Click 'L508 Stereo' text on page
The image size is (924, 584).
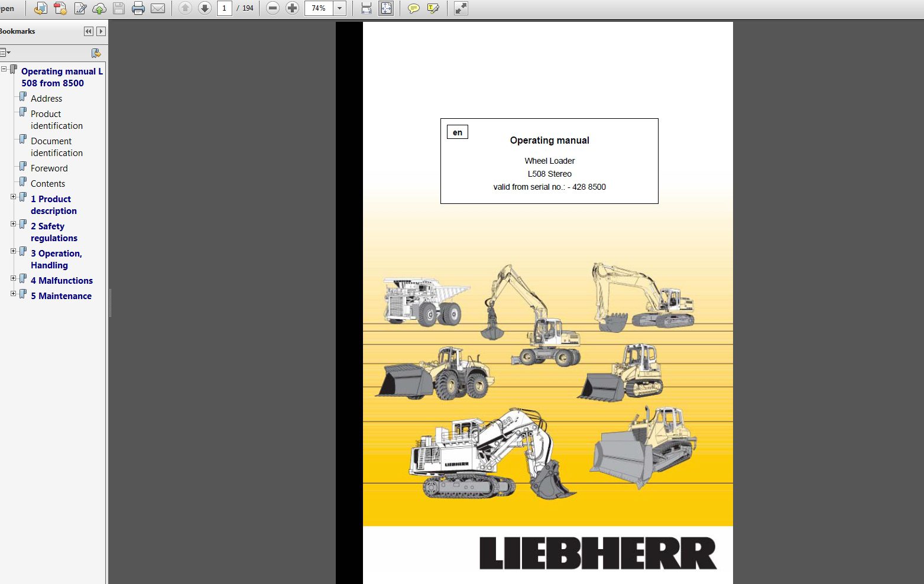coord(550,174)
